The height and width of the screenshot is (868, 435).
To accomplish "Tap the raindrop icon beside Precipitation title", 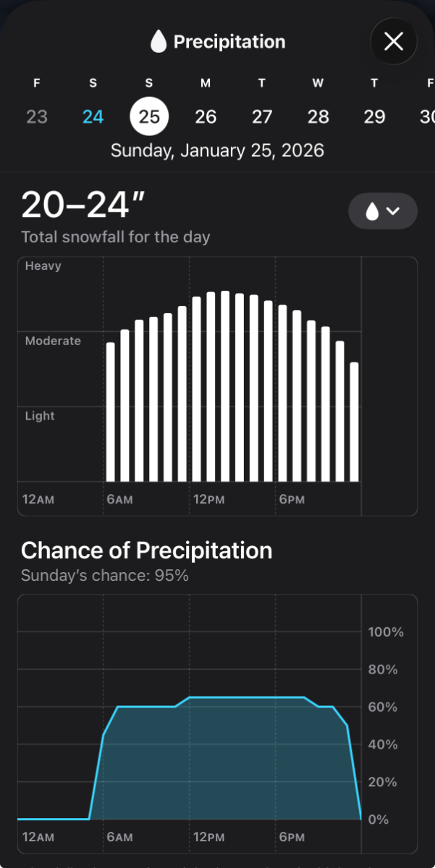I will [x=158, y=42].
